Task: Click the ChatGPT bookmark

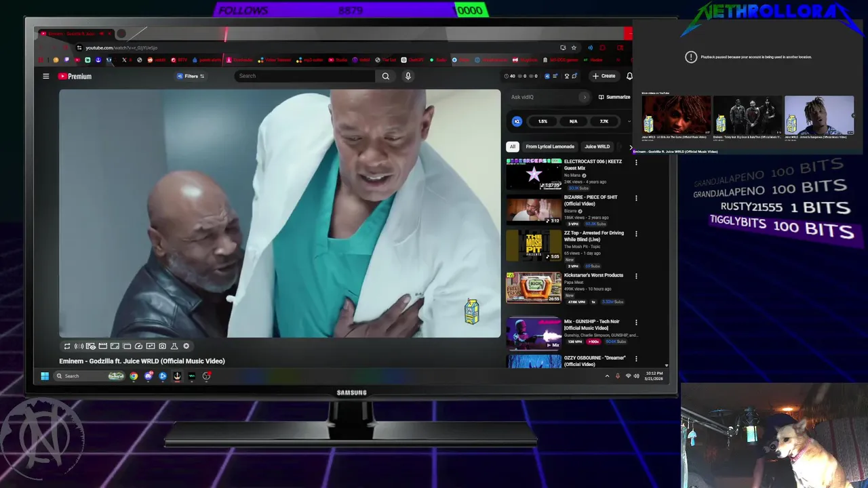Action: tap(412, 60)
